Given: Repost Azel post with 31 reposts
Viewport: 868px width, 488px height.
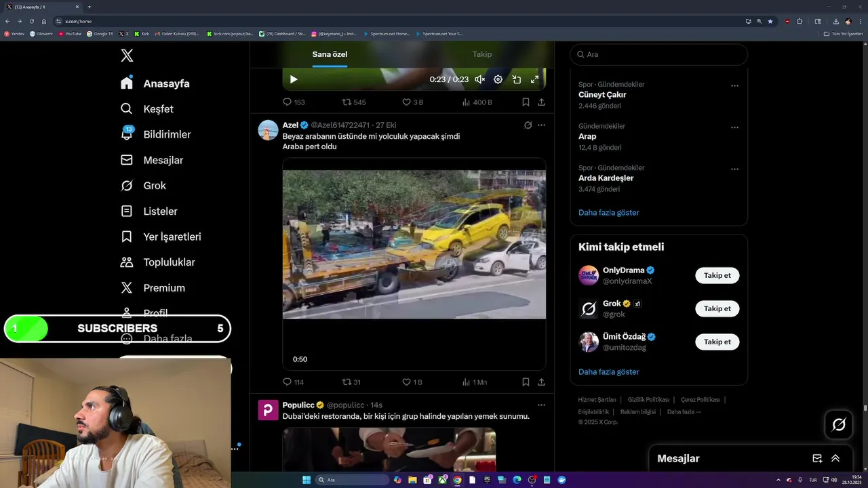Looking at the screenshot, I should coord(351,382).
